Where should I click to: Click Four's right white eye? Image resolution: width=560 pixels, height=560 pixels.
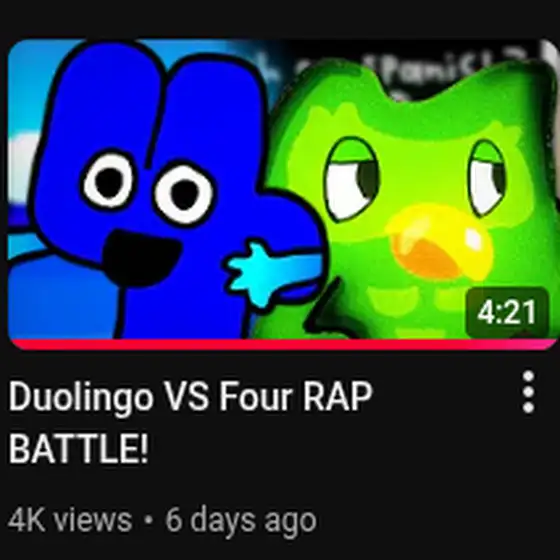click(184, 195)
